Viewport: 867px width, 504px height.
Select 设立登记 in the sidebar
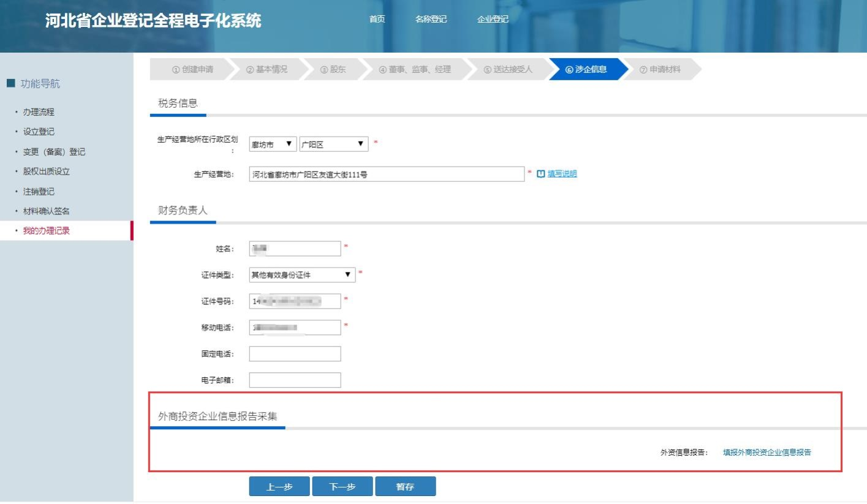tap(39, 132)
